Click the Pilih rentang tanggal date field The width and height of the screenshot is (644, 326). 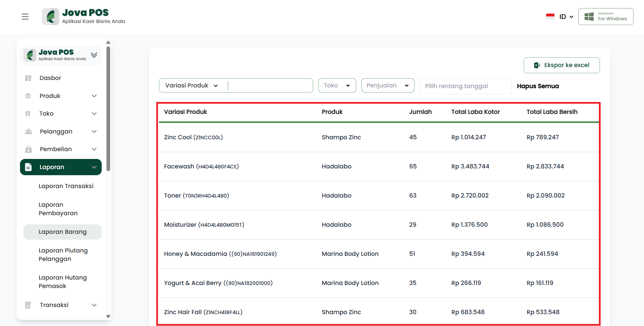click(465, 86)
